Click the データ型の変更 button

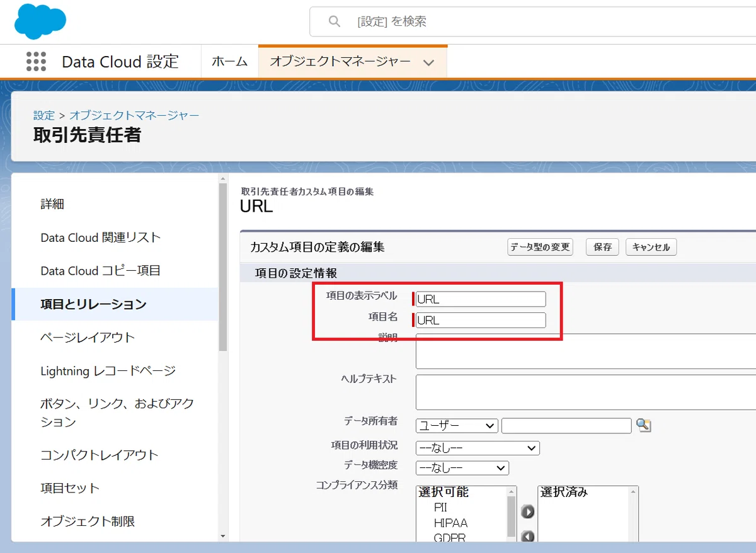[540, 247]
